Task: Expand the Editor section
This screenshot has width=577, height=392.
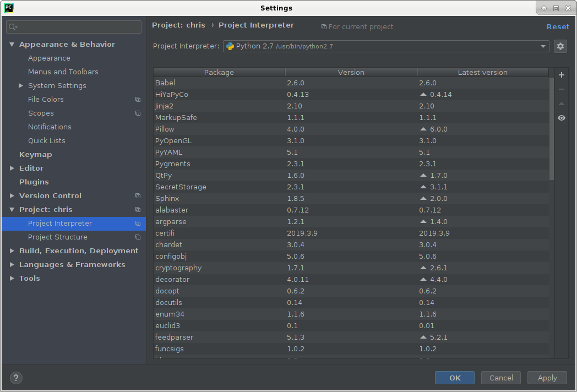Action: [x=12, y=168]
